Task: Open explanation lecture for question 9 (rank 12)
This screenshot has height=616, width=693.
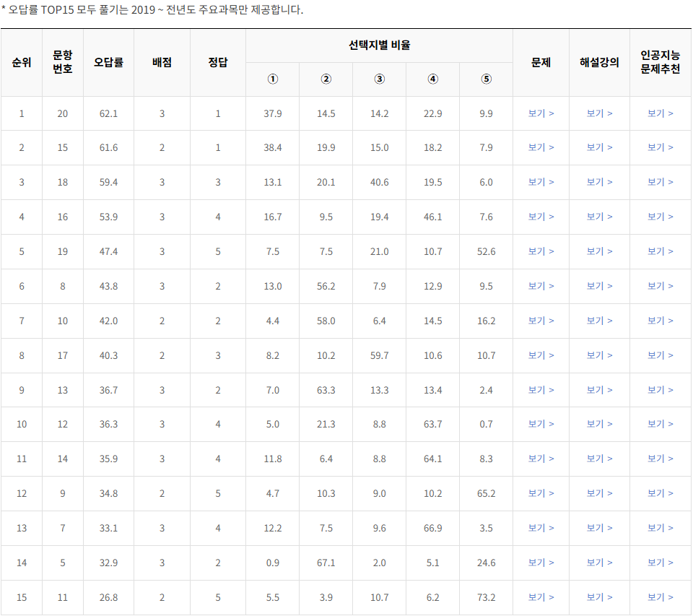Action: [598, 493]
